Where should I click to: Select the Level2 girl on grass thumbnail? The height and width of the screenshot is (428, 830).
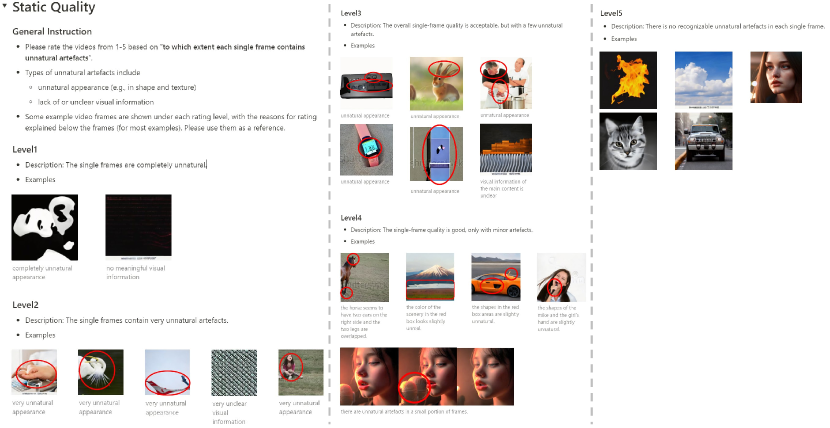(301, 372)
